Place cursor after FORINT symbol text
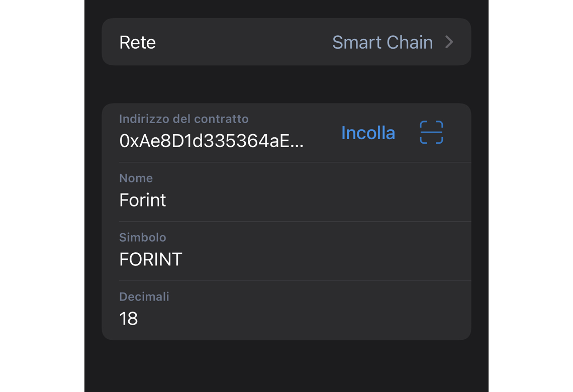Image resolution: width=573 pixels, height=392 pixels. pyautogui.click(x=183, y=259)
